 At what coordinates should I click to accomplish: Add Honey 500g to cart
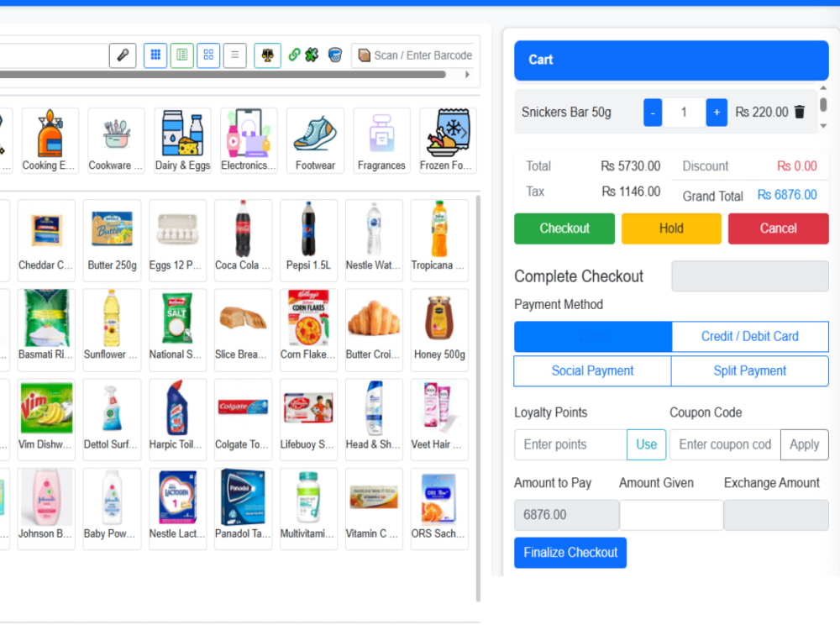click(x=439, y=330)
